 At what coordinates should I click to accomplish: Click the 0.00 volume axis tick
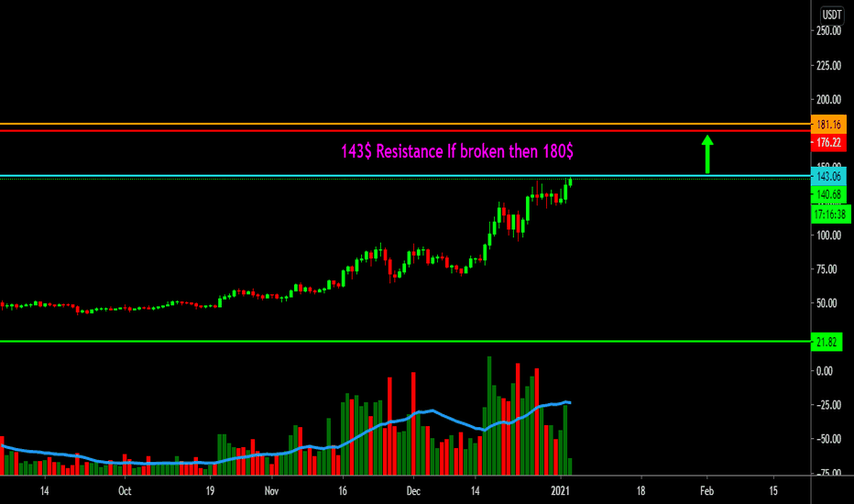tap(825, 371)
